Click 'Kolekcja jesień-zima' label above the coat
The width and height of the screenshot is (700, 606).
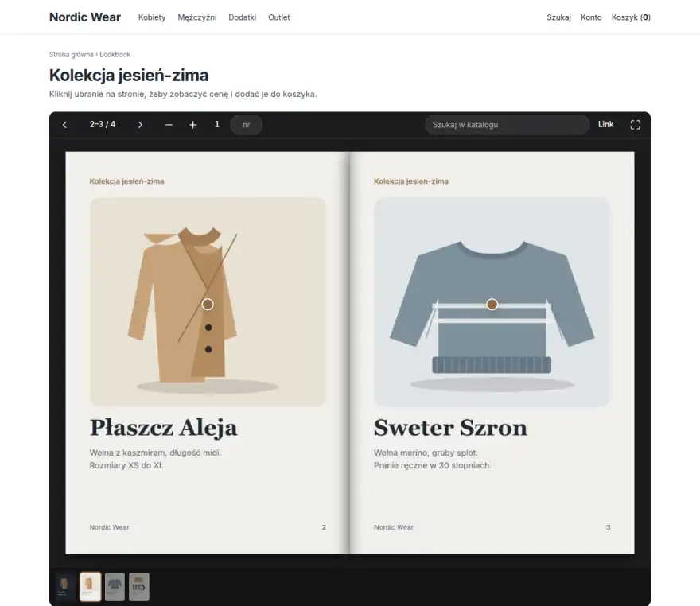coord(126,181)
